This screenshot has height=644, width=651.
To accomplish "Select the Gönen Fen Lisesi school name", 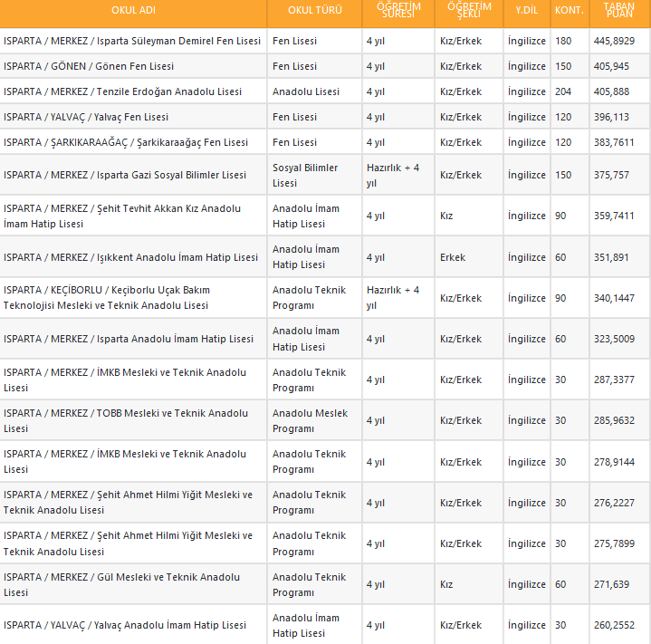I will coord(89,66).
